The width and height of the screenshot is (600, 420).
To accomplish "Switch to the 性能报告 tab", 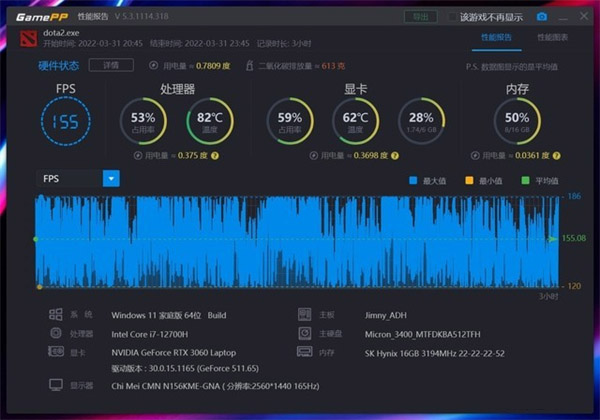I will coord(496,37).
